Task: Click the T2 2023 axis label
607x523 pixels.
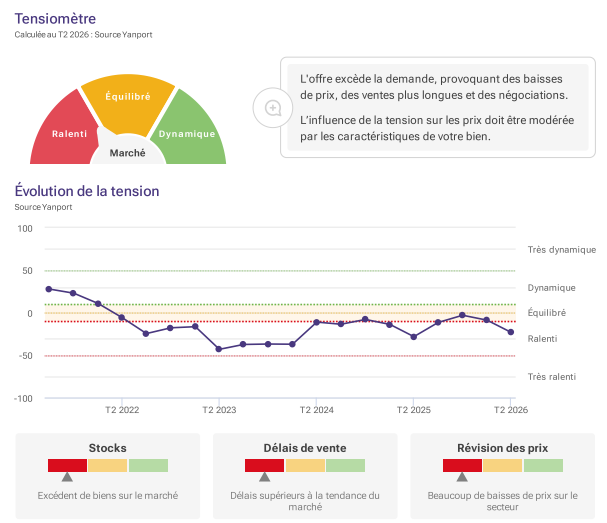Action: tap(219, 410)
